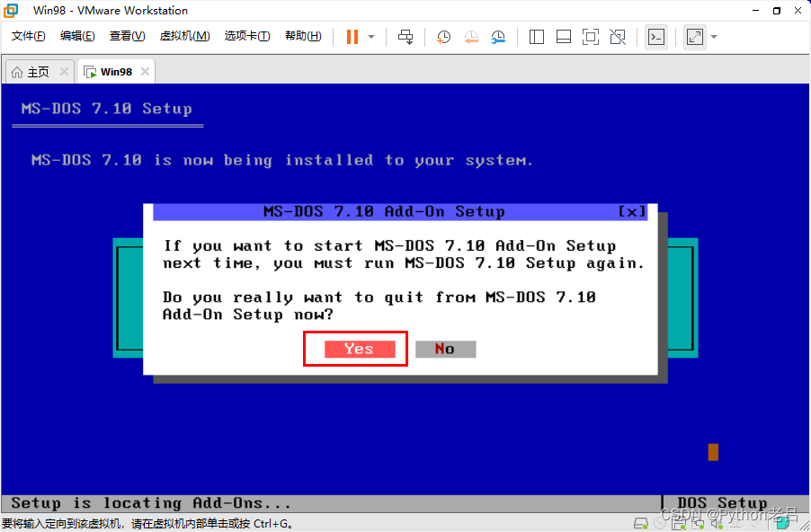The image size is (811, 532).
Task: Expand the stretch guest dropdown arrow
Action: (714, 37)
